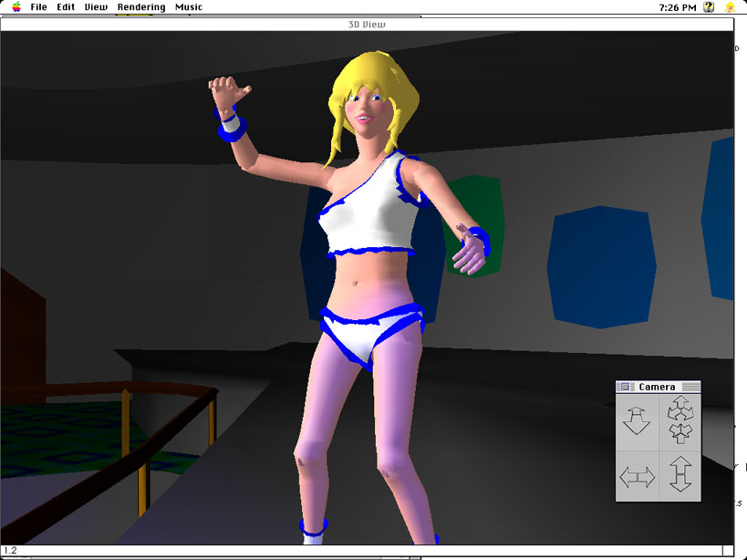This screenshot has height=560, width=747.
Task: Click the Camera palette title bar
Action: pyautogui.click(x=658, y=387)
